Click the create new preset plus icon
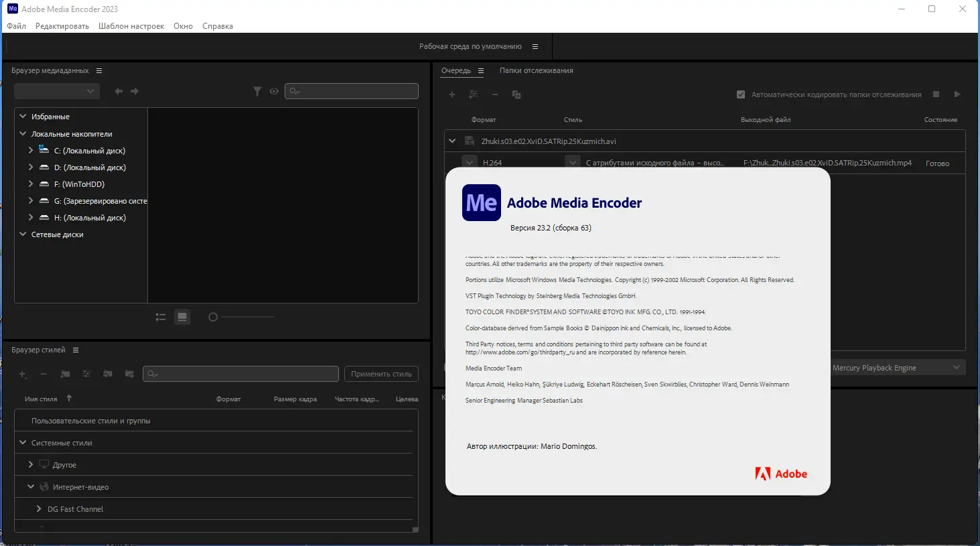Image resolution: width=980 pixels, height=546 pixels. [22, 374]
